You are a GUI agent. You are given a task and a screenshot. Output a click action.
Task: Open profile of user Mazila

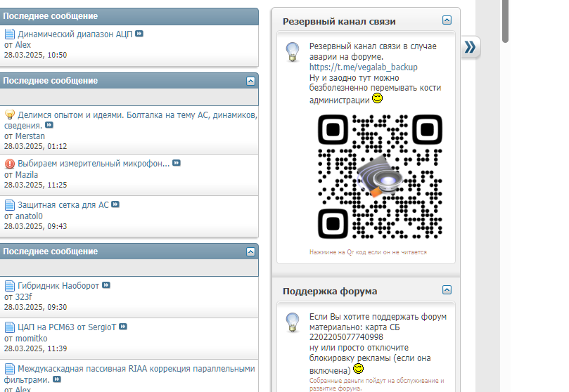27,175
